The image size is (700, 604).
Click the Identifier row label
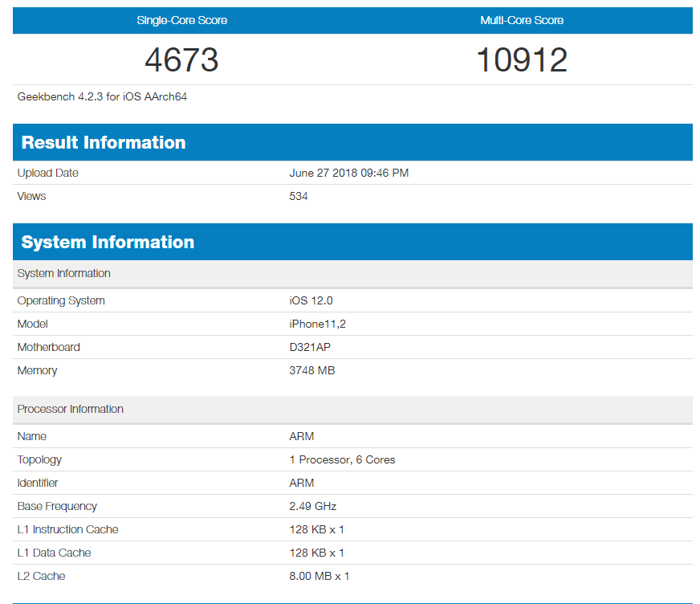[x=38, y=483]
